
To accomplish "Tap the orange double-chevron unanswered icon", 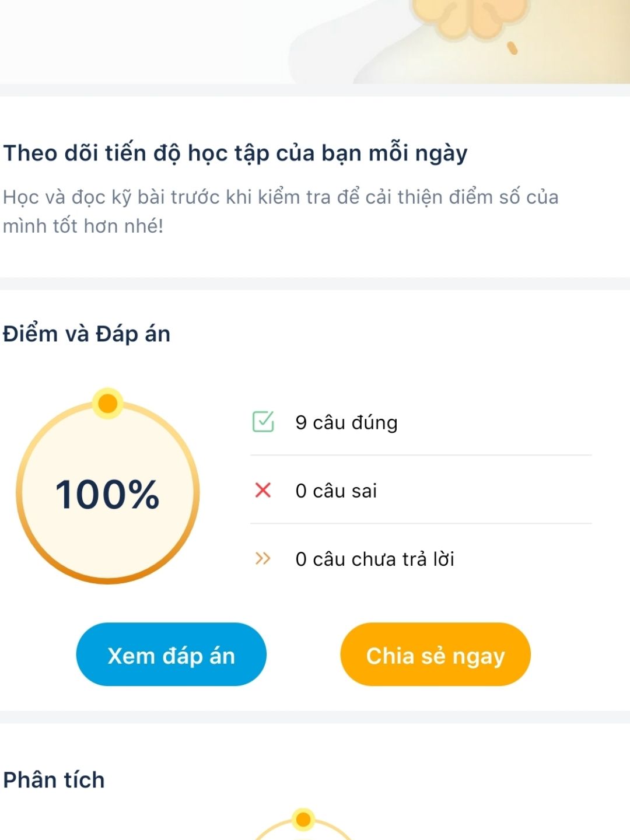I will pyautogui.click(x=263, y=558).
